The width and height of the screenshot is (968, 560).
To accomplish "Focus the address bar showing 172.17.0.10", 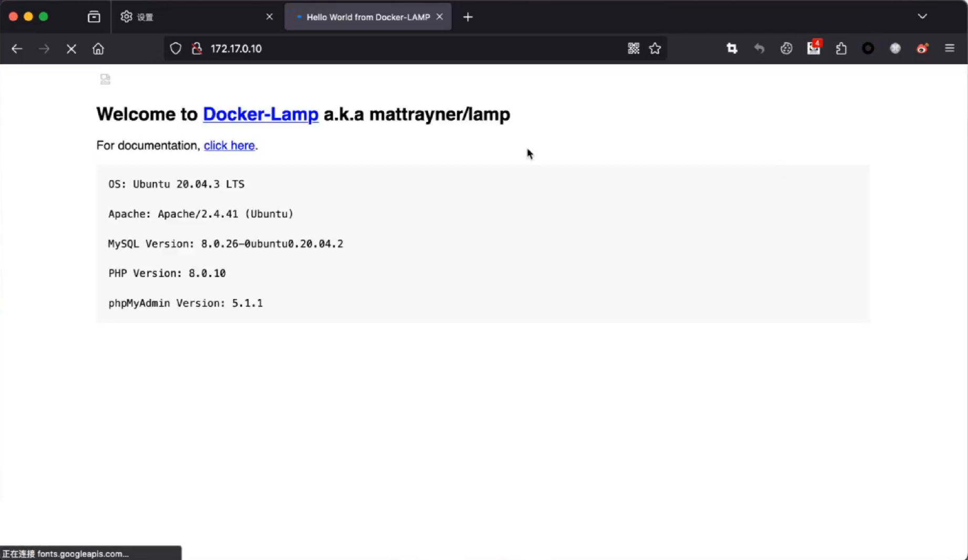I will [x=415, y=48].
